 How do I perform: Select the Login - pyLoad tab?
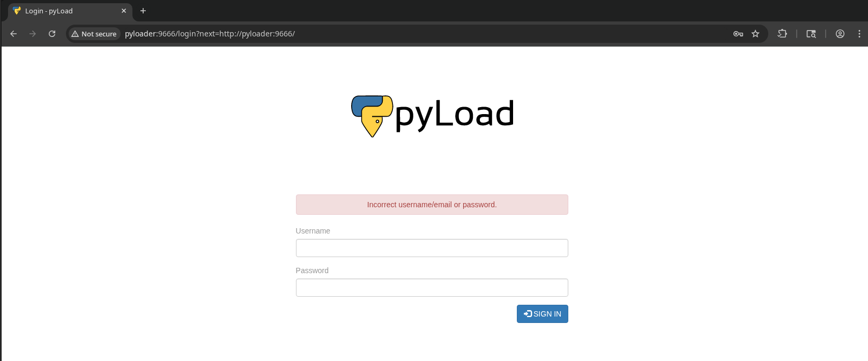(x=64, y=11)
